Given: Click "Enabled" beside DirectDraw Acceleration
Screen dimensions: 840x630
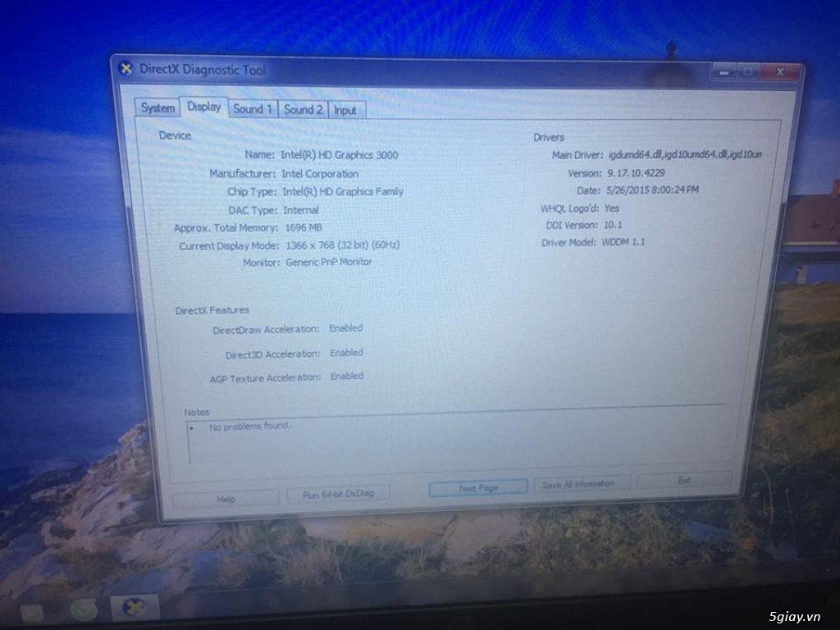Looking at the screenshot, I should [x=345, y=328].
